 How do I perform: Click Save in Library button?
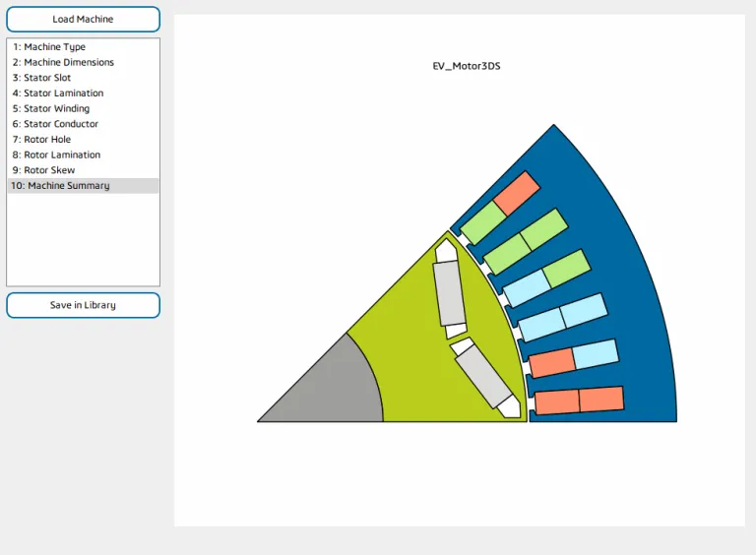83,305
